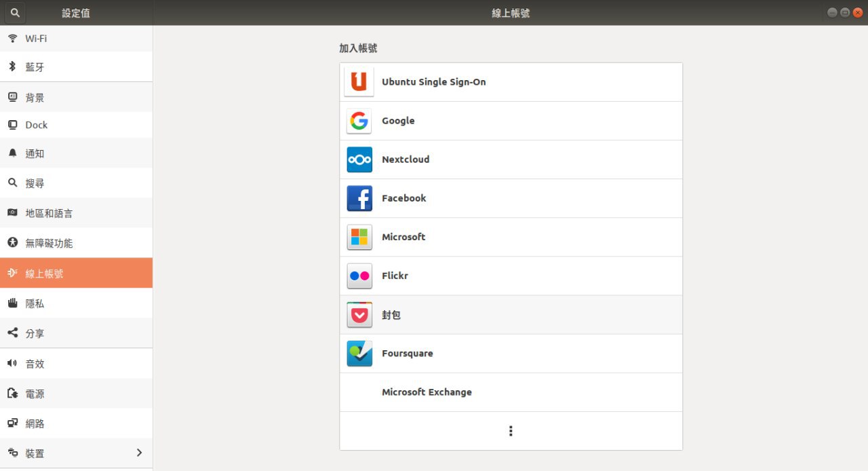Click the 封包 label text
The image size is (868, 471).
pyautogui.click(x=391, y=315)
